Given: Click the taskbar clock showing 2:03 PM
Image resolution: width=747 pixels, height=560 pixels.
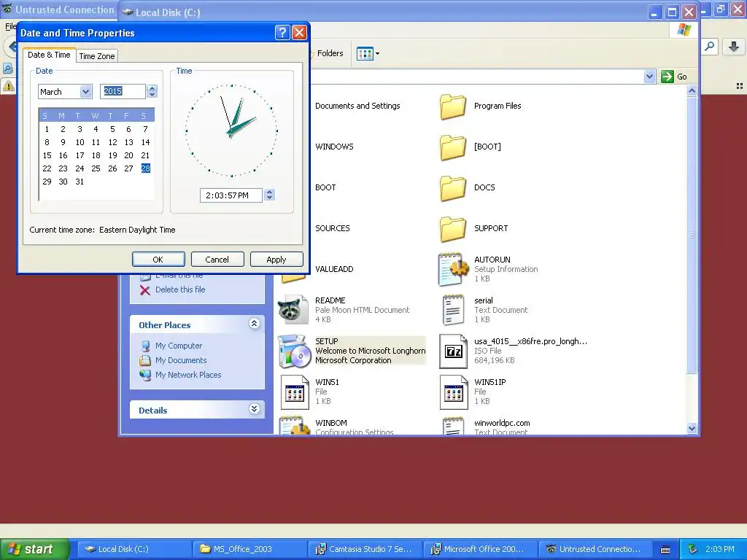Looking at the screenshot, I should (x=719, y=549).
